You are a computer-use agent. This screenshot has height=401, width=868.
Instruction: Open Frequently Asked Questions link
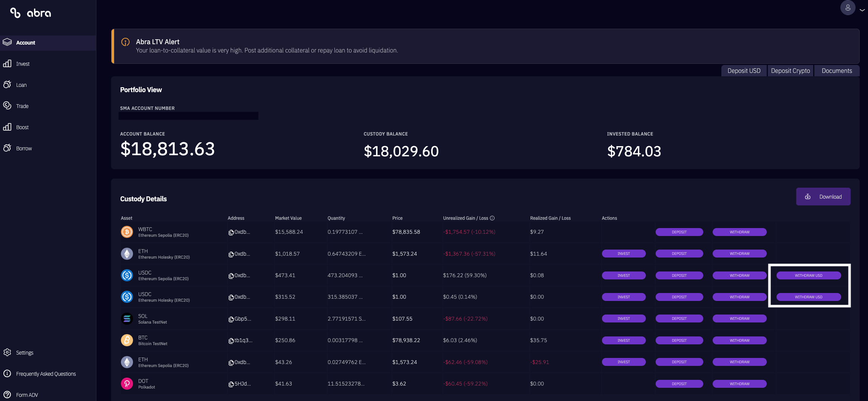pyautogui.click(x=46, y=374)
